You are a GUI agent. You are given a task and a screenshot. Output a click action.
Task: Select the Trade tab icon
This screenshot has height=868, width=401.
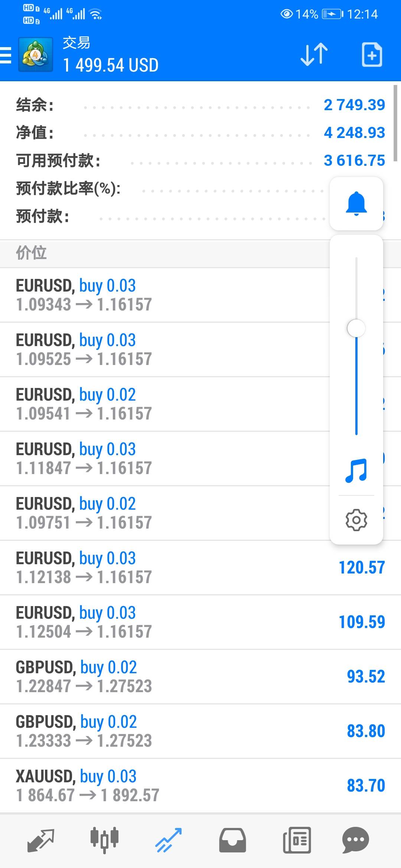coord(168,840)
